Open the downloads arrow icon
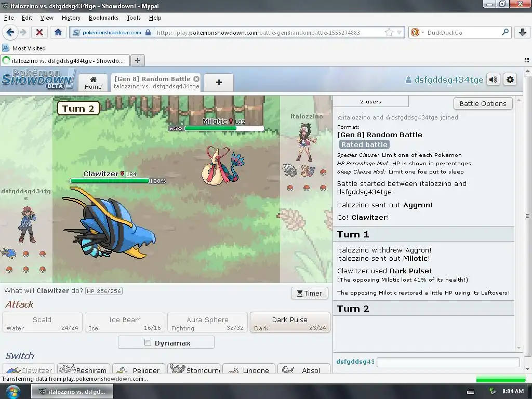Viewport: 532px width, 399px height. pos(523,33)
